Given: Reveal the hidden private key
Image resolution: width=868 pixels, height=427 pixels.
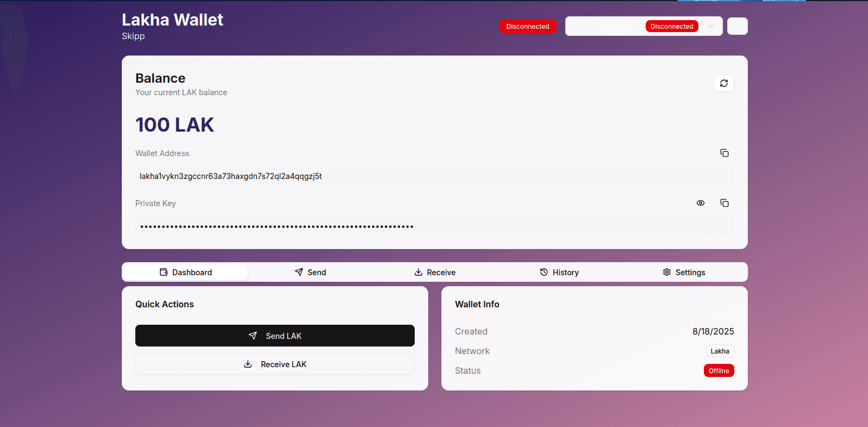Looking at the screenshot, I should [700, 203].
